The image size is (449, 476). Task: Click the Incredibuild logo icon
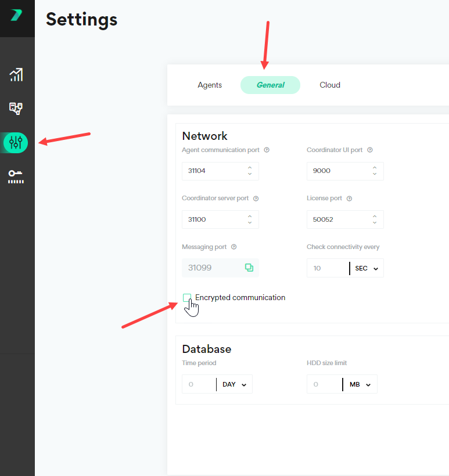16,16
